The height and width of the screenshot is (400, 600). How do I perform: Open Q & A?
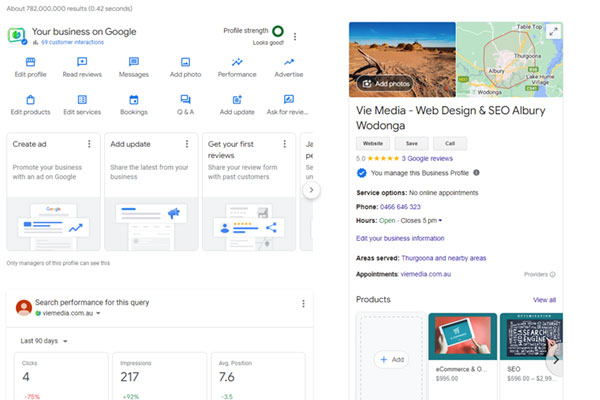point(185,105)
